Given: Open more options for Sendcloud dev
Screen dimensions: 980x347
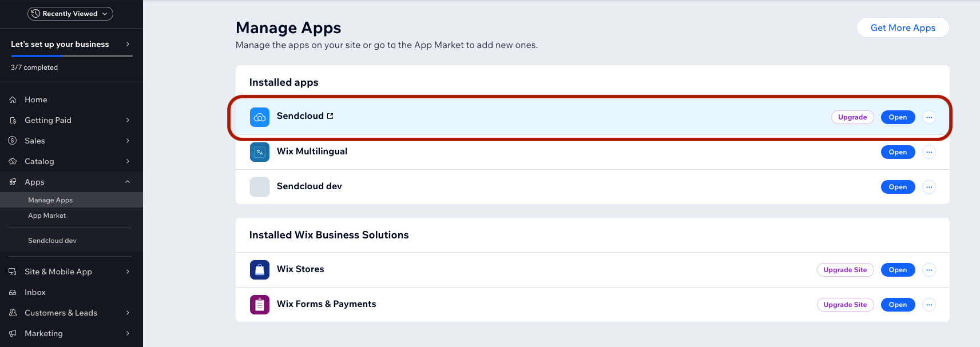Looking at the screenshot, I should pos(929,187).
